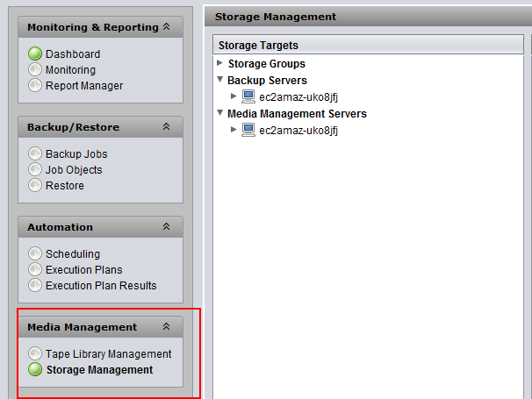This screenshot has height=399, width=532.
Task: Open Execution Plan Results
Action: [101, 286]
